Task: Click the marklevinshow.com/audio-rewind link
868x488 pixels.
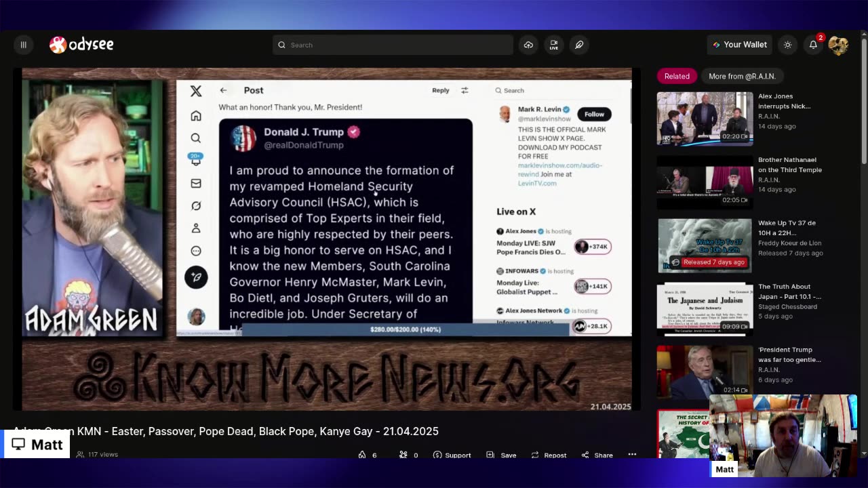Action: (560, 169)
